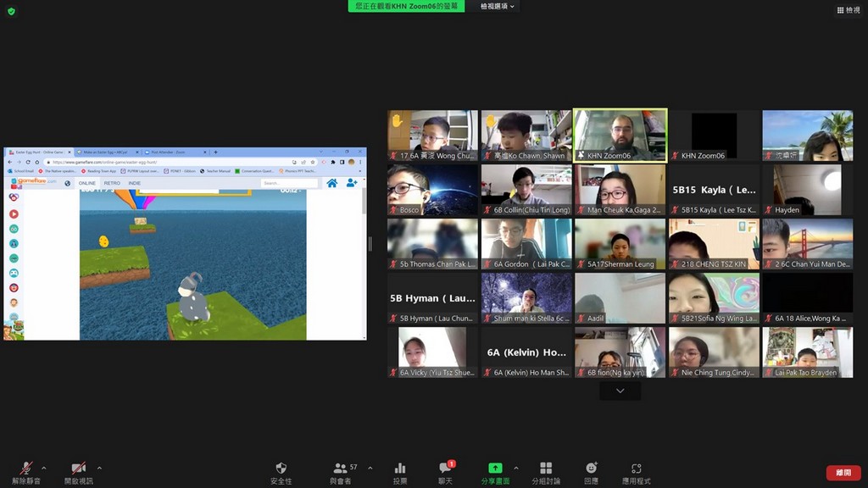This screenshot has width=868, height=488.
Task: Click the gameflare.com address bar
Action: tap(166, 162)
